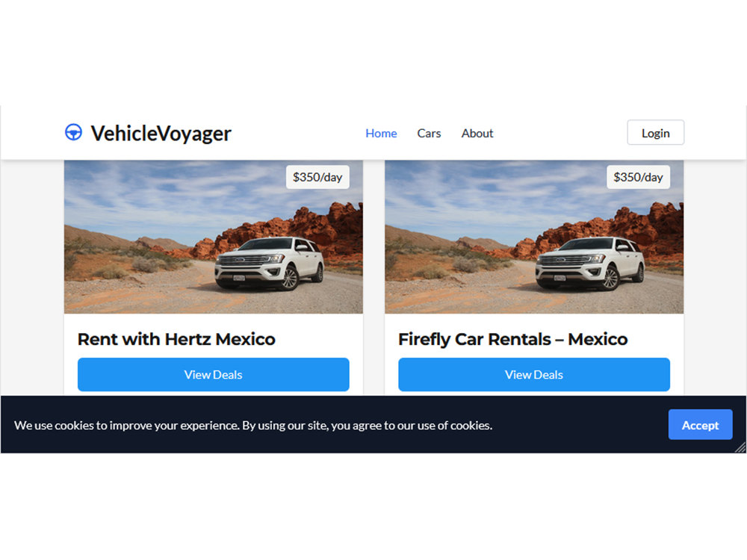View Deals for Rent with Hertz Mexico
The image size is (747, 560).
pyautogui.click(x=214, y=375)
